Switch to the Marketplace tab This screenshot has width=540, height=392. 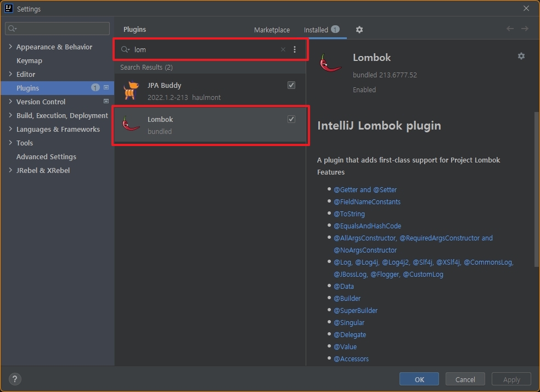click(272, 30)
